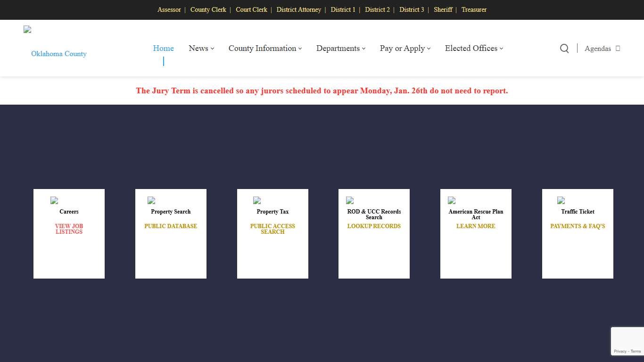The width and height of the screenshot is (644, 362).
Task: Expand the Elected Offices menu
Action: click(474, 49)
